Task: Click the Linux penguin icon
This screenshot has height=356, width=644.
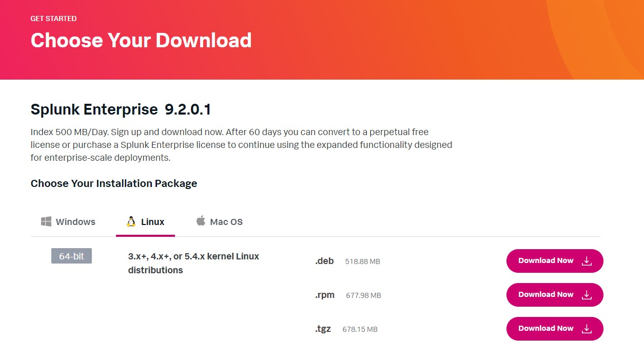Action: coord(131,221)
